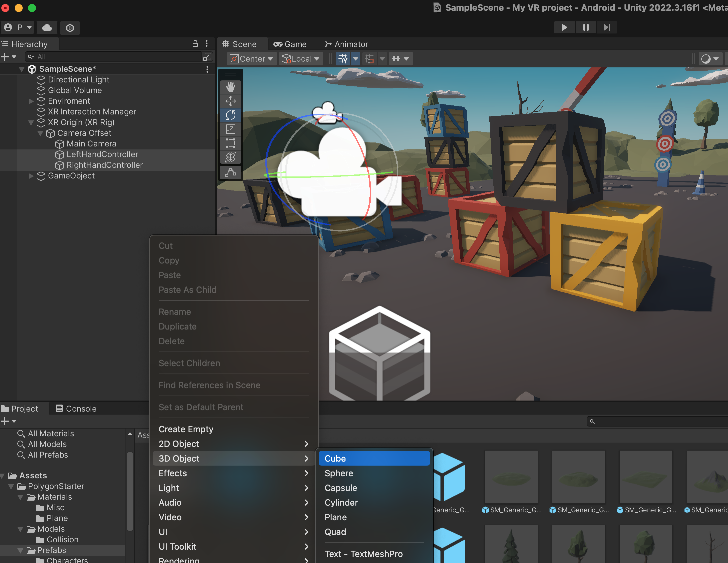Open the Local handle rotation dropdown

tap(301, 59)
